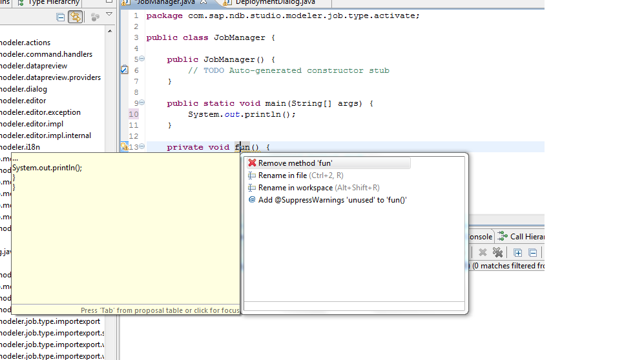Fold the main method at line 9

(x=141, y=103)
